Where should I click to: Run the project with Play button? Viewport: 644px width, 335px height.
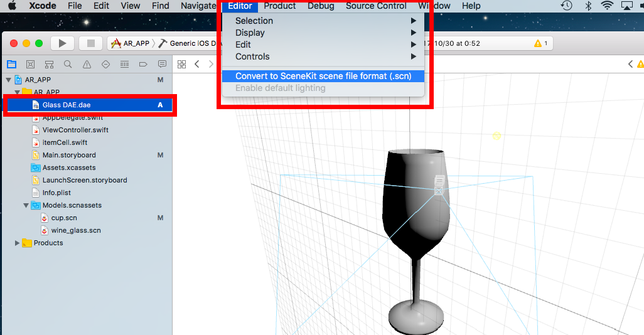(x=62, y=43)
